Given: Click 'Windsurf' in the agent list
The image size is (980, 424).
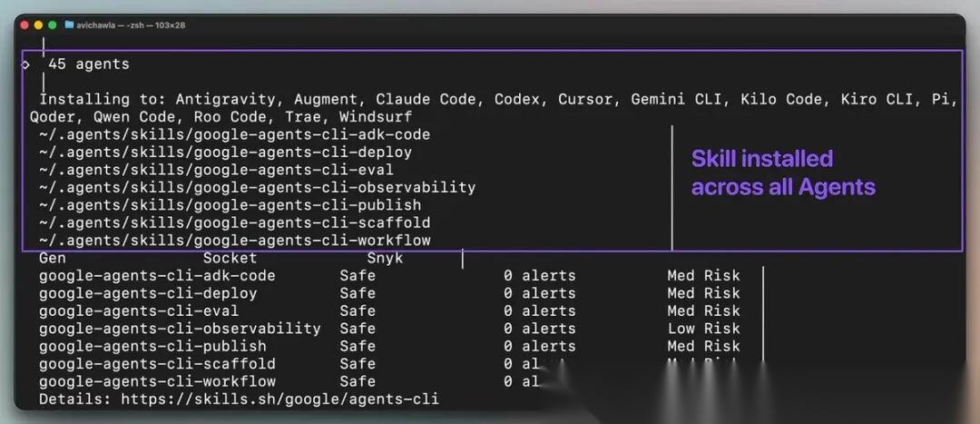Looking at the screenshot, I should tap(376, 117).
